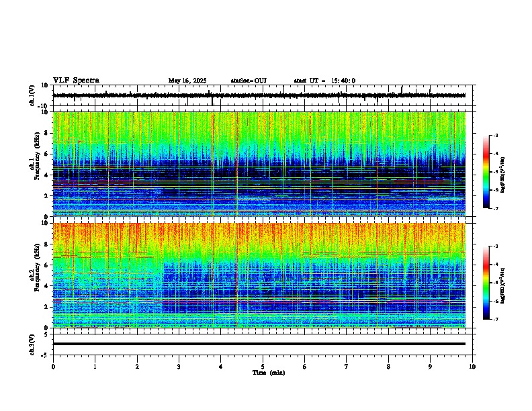Click the ch.1(V) waveform trace panel
Image resolution: width=532 pixels, height=411 pixels.
point(264,95)
